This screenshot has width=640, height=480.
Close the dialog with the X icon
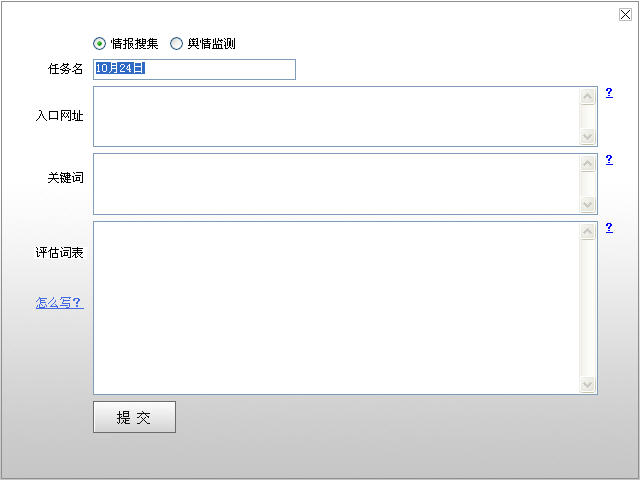point(626,14)
